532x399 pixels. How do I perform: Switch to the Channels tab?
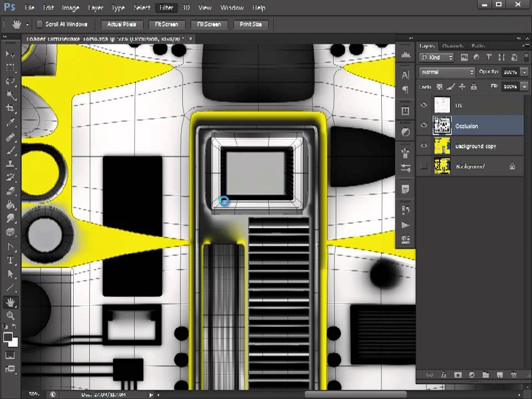click(x=452, y=46)
